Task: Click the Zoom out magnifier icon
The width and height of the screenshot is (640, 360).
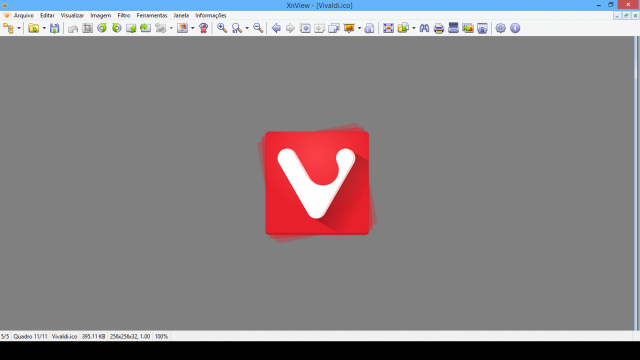Action: 258,28
